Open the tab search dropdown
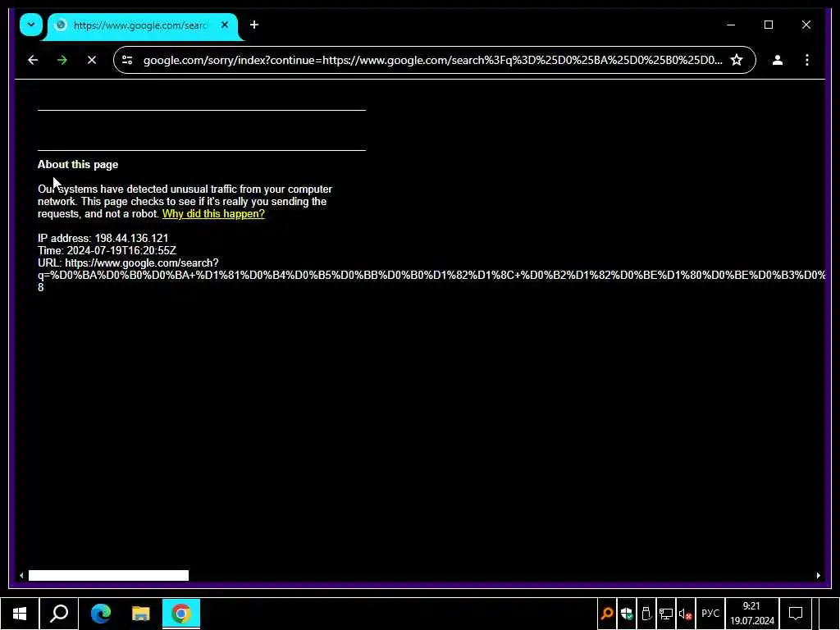 [x=30, y=25]
